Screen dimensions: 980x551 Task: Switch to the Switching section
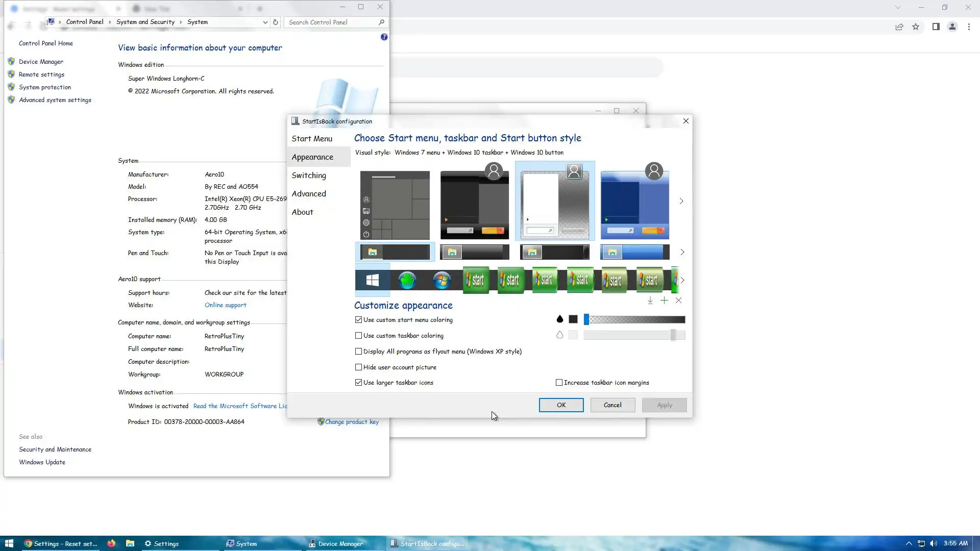point(309,176)
